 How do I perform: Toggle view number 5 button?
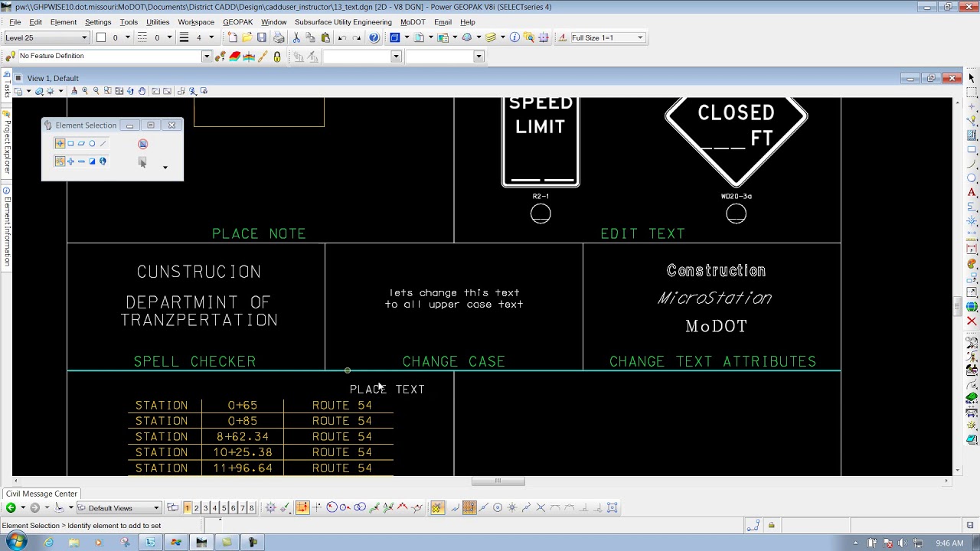tap(224, 508)
